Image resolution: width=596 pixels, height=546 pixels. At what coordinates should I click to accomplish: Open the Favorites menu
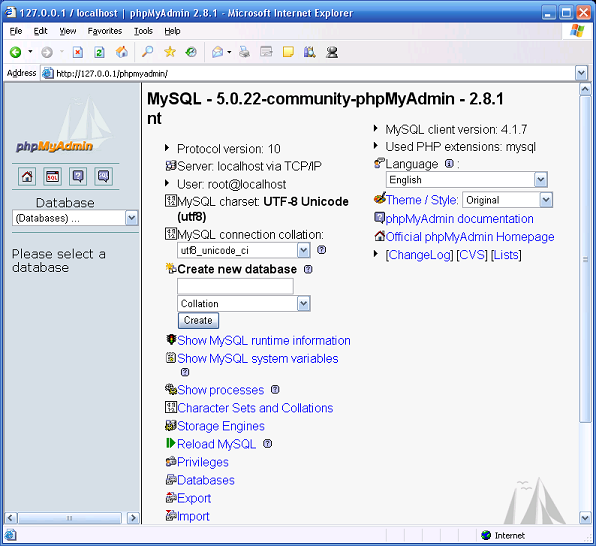coord(105,31)
